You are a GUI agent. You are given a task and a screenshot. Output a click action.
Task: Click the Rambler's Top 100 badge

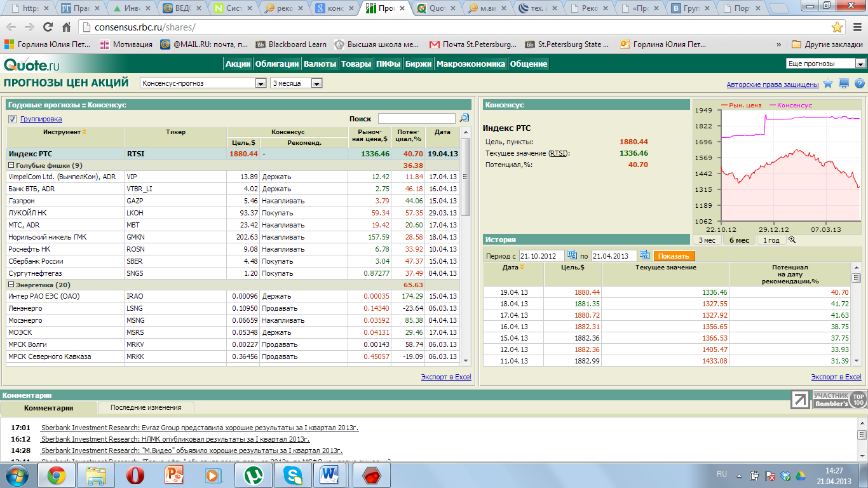[839, 400]
